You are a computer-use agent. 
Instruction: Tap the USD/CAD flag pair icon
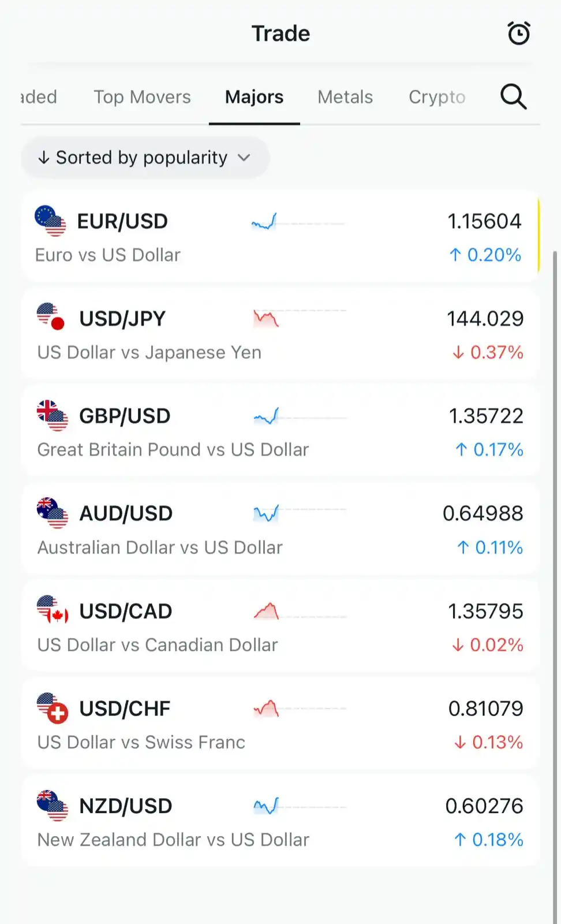tap(52, 610)
